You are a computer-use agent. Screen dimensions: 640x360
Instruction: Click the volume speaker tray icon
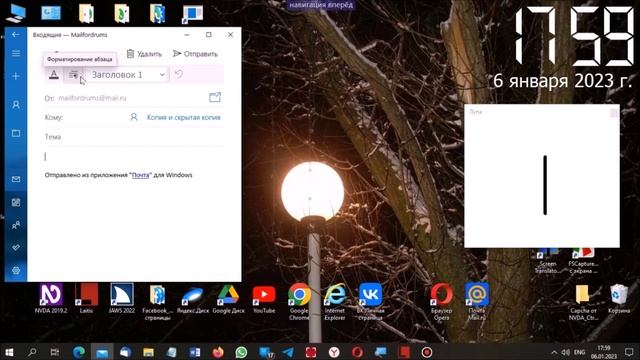click(566, 352)
